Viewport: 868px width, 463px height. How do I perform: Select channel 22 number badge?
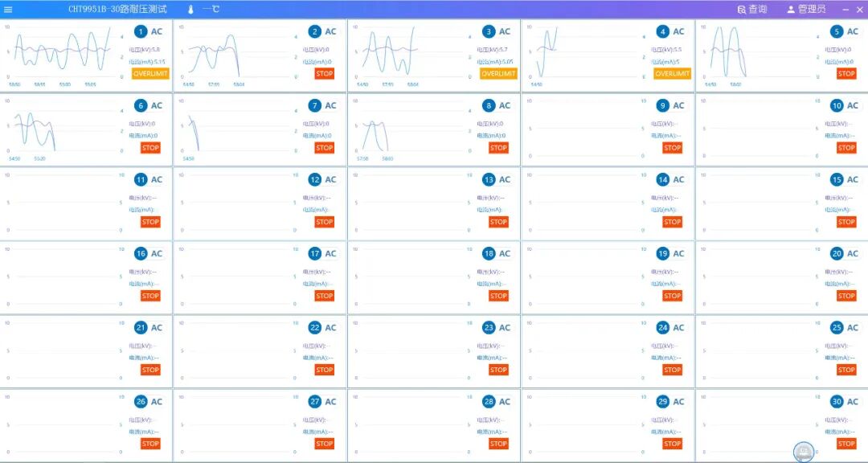[315, 328]
